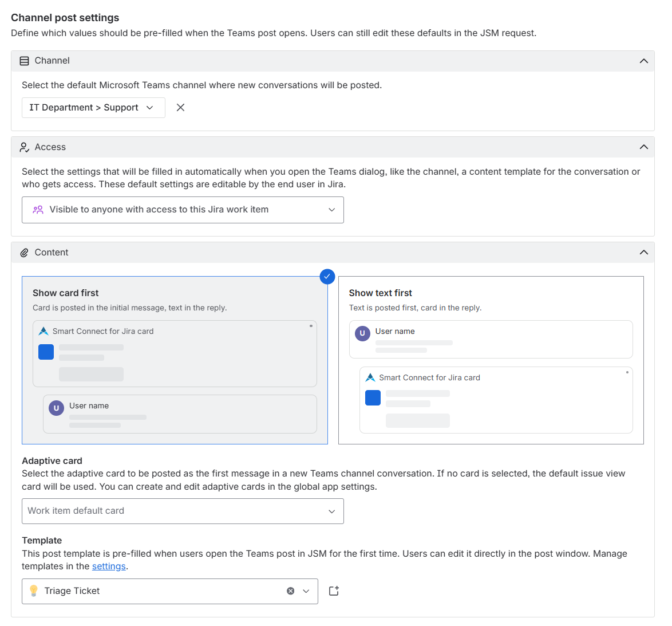Clear the selected IT Department channel
The image size is (672, 626).
180,108
